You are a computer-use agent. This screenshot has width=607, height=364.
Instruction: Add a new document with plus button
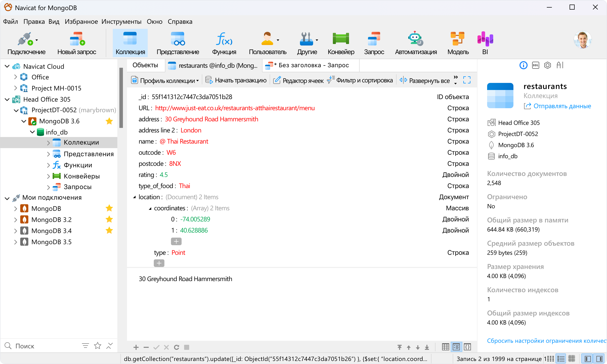point(136,347)
